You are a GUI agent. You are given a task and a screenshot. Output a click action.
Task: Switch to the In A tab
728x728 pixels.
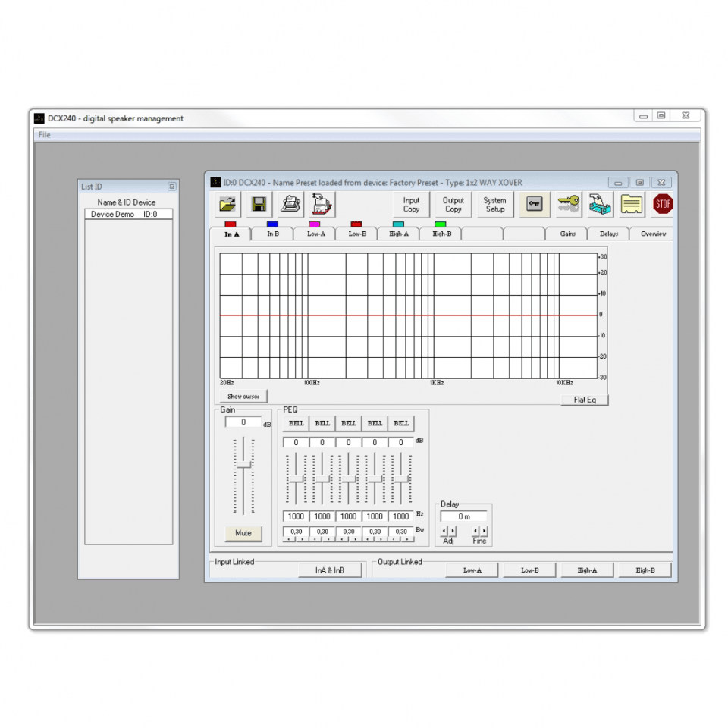[231, 234]
